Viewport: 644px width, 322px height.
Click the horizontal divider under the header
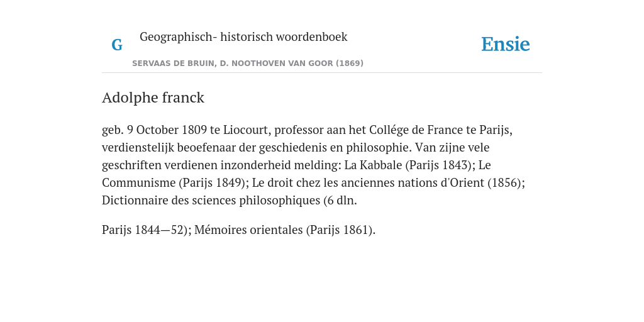point(322,73)
